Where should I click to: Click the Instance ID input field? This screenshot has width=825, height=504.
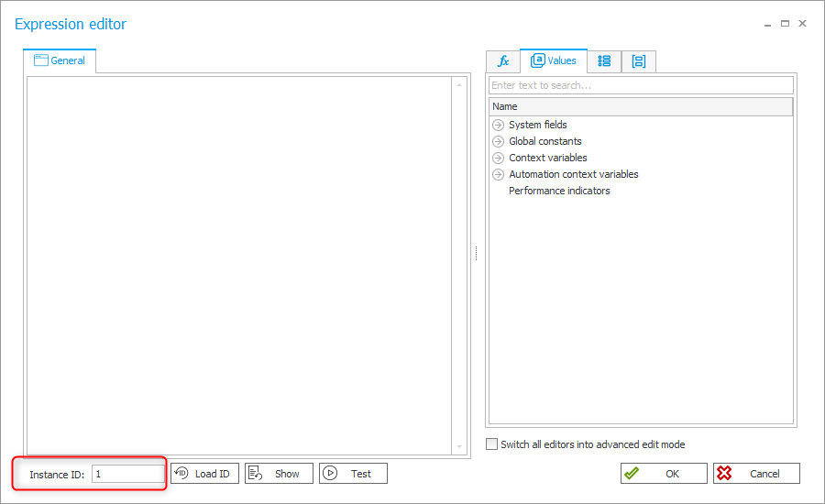click(127, 474)
